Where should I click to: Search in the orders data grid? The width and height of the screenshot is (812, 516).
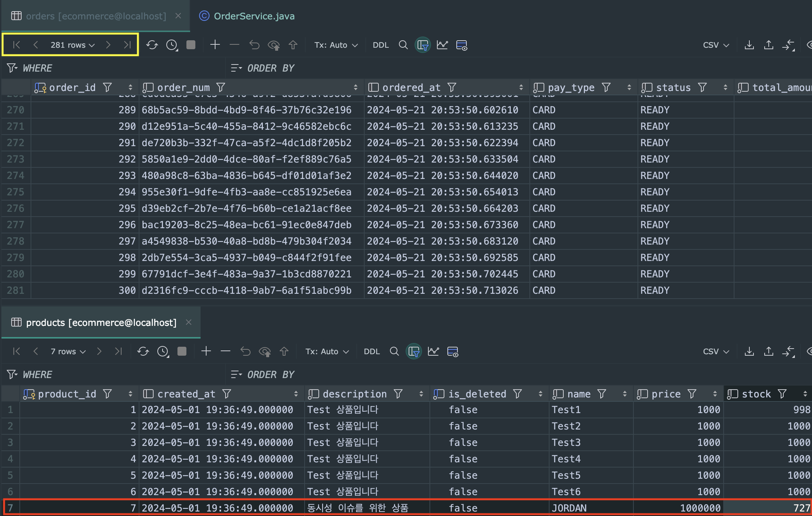pos(403,45)
